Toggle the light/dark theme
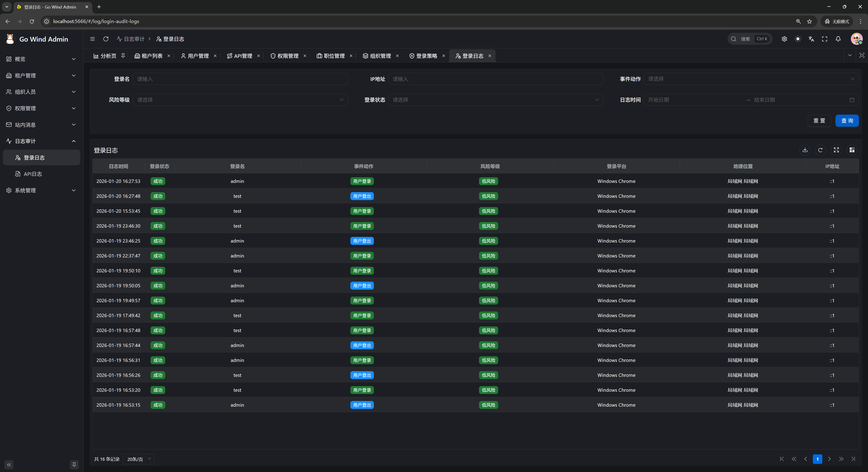The width and height of the screenshot is (868, 472). [797, 39]
